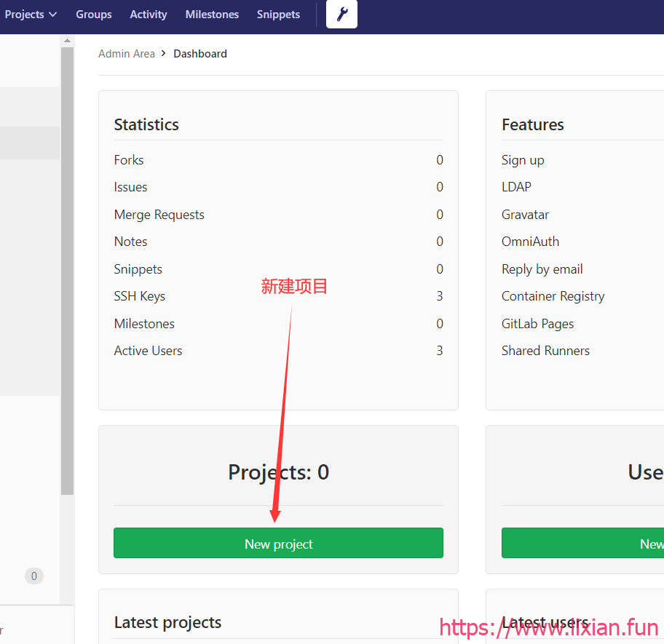Navigate to Snippets in top navigation
This screenshot has width=664, height=644.
point(278,15)
